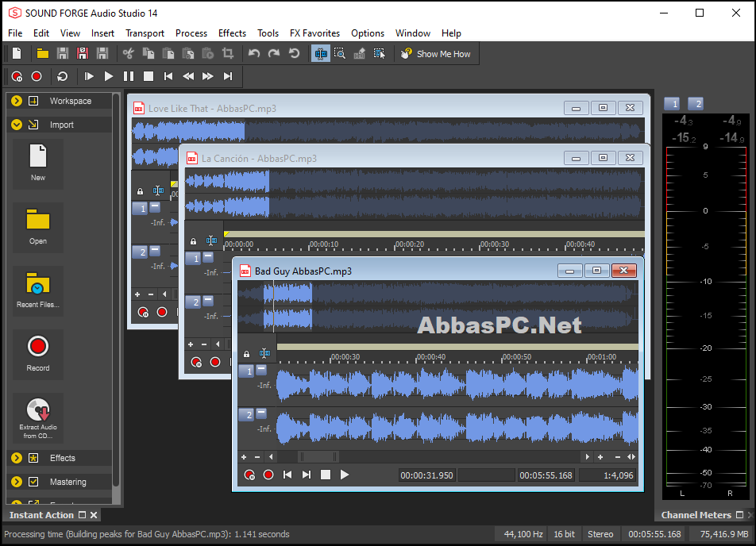Click Forward in main transport bar
756x546 pixels.
tap(208, 77)
